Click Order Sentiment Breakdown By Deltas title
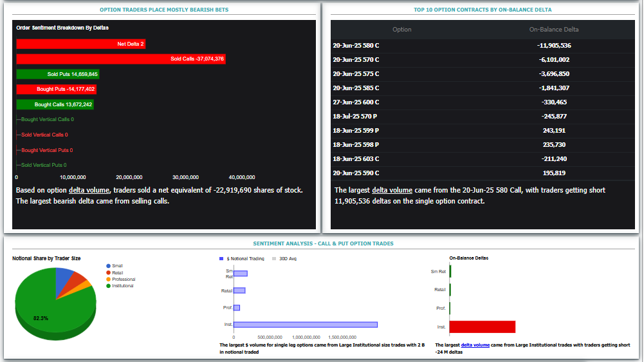This screenshot has height=362, width=644. pos(62,28)
